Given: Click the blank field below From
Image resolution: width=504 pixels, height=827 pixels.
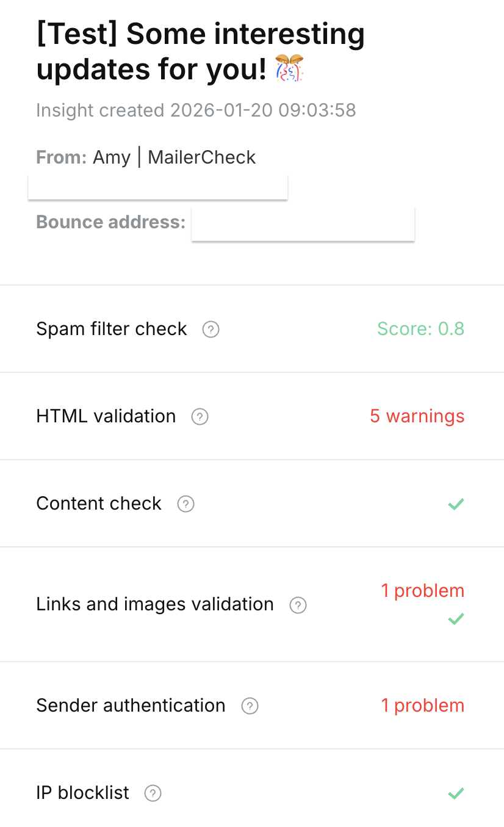Looking at the screenshot, I should pos(157,187).
